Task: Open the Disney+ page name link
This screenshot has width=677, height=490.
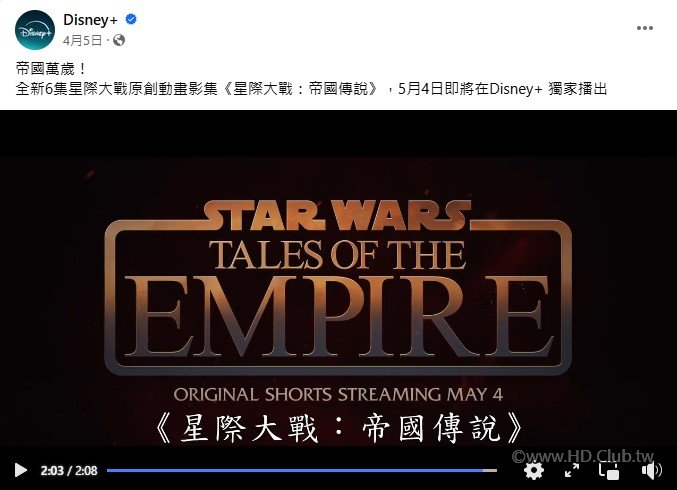Action: tap(90, 20)
